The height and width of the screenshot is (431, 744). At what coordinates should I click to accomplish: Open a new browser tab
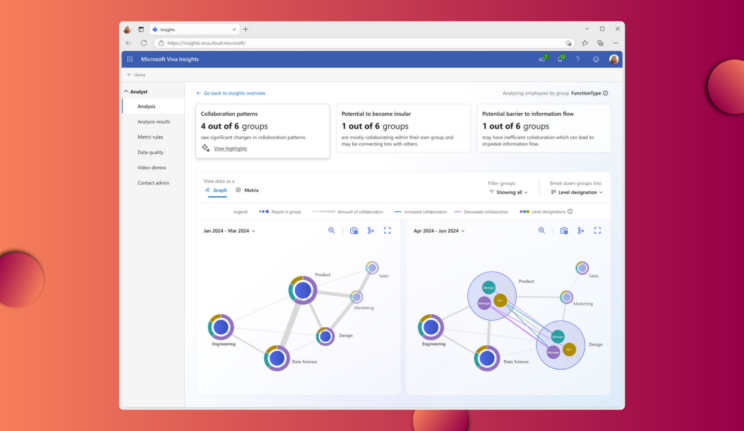[x=245, y=29]
